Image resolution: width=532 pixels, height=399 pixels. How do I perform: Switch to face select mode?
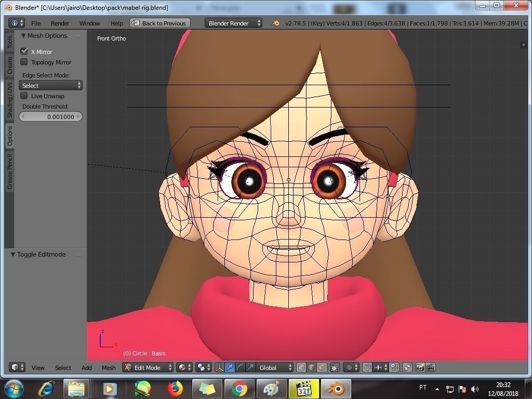pyautogui.click(x=322, y=367)
